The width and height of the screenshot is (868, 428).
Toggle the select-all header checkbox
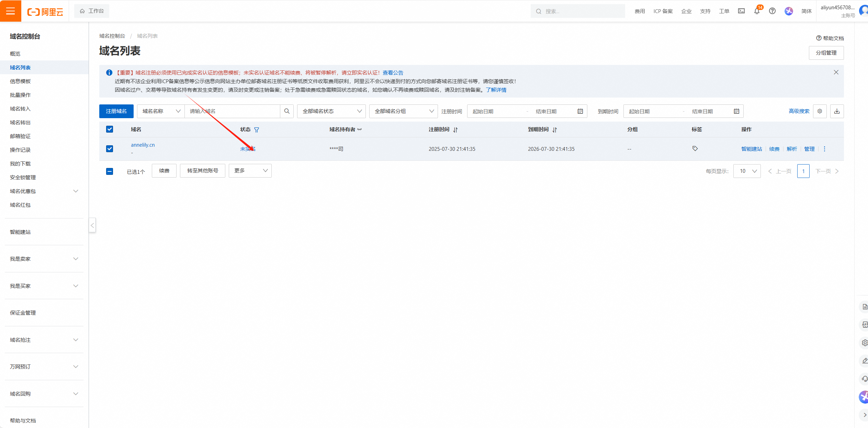point(110,129)
